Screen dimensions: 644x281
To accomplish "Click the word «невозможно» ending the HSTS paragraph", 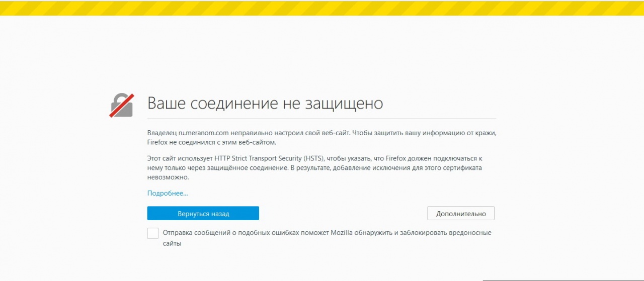I will pyautogui.click(x=168, y=177).
